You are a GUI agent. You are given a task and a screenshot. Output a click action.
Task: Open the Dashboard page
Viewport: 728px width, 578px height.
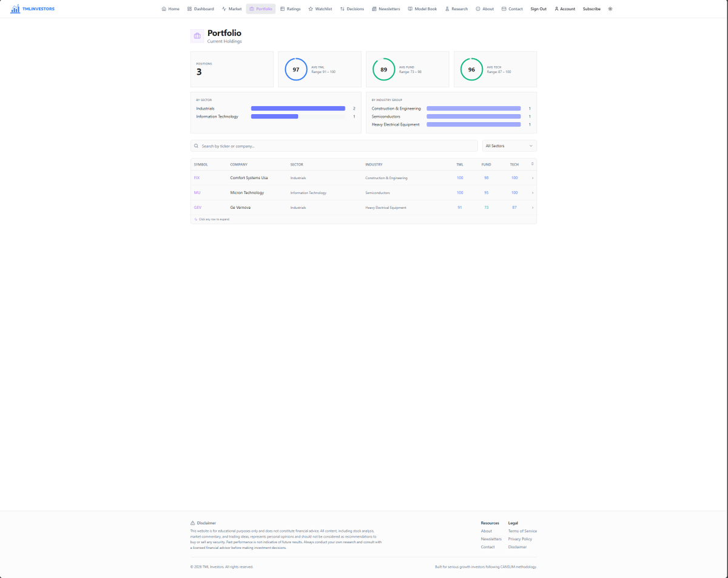click(201, 9)
